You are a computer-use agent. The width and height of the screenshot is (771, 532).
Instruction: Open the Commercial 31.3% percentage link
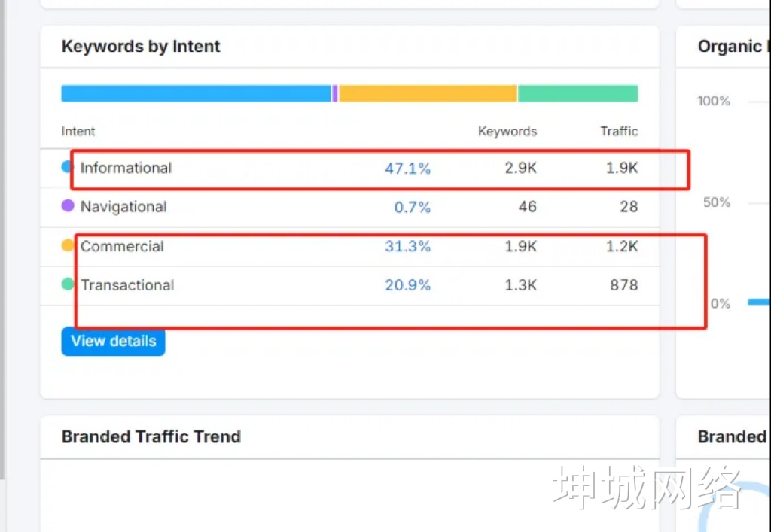(407, 246)
